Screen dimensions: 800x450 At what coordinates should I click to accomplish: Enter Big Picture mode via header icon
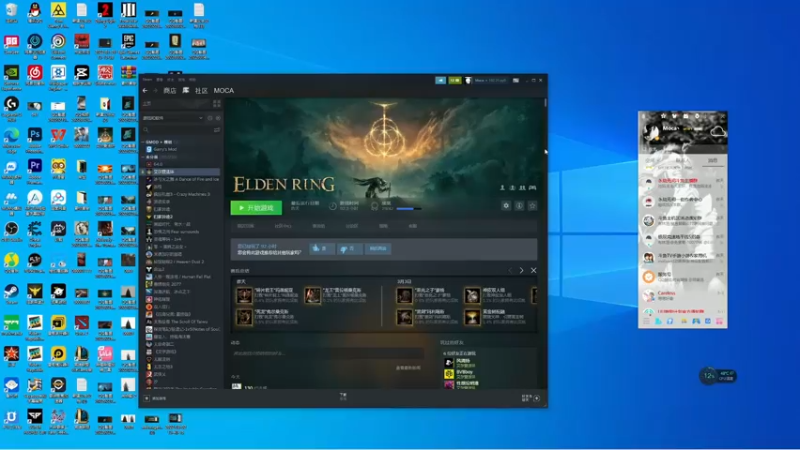pyautogui.click(x=516, y=80)
